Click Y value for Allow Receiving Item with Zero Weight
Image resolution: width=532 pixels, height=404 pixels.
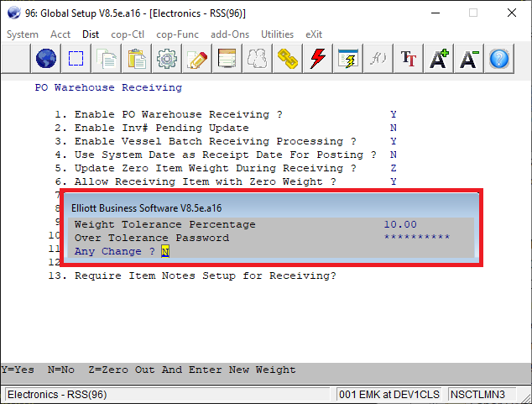(x=394, y=181)
